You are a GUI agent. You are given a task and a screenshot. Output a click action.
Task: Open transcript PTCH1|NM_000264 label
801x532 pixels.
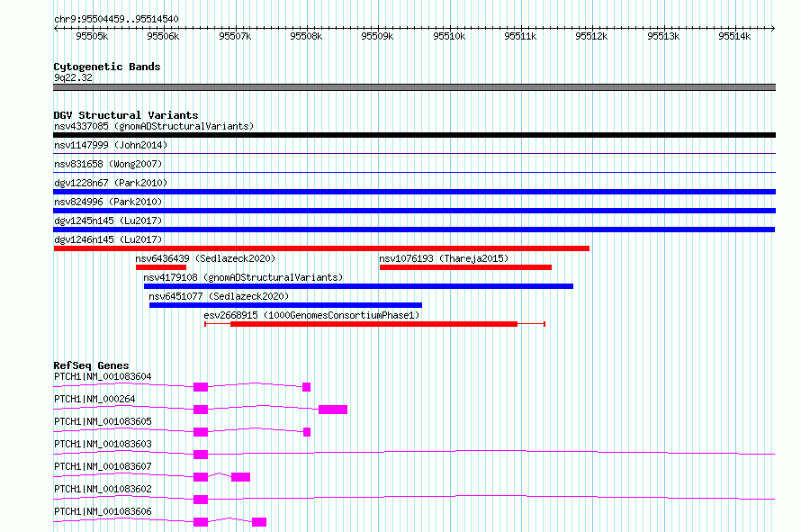(x=94, y=399)
